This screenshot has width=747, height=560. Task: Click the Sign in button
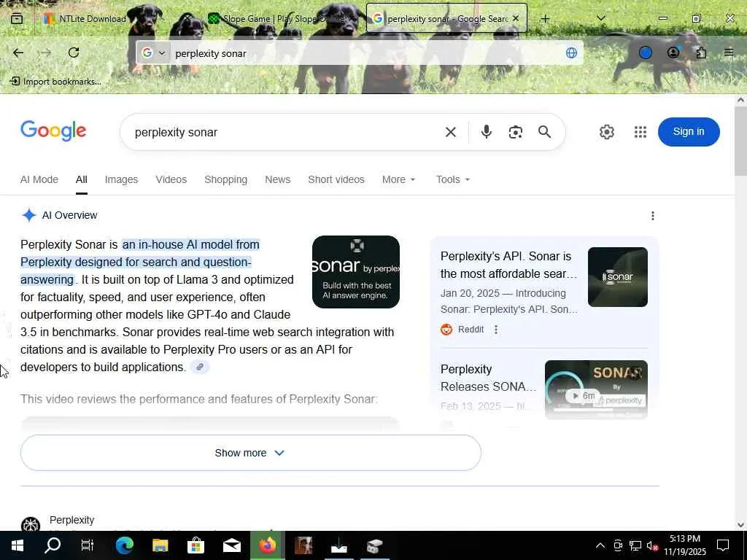pos(689,132)
